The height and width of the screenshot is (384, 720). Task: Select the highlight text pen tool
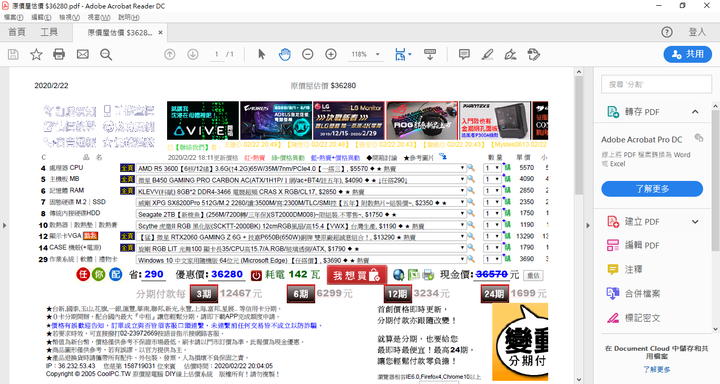pyautogui.click(x=488, y=54)
